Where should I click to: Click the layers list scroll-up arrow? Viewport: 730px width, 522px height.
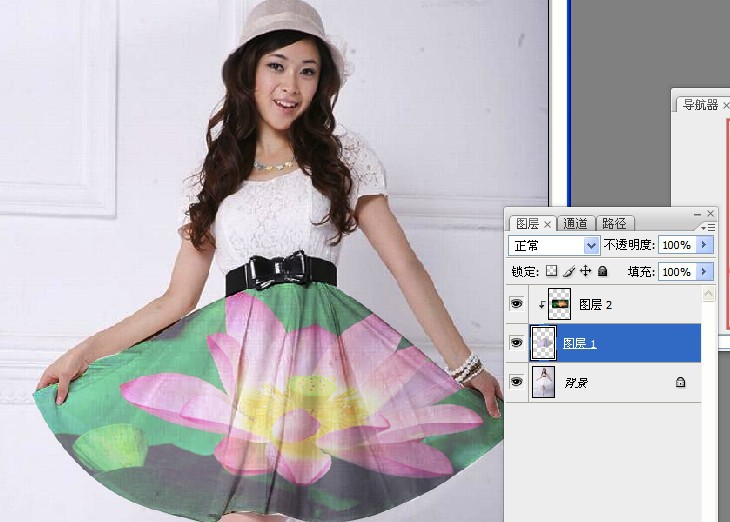click(708, 294)
